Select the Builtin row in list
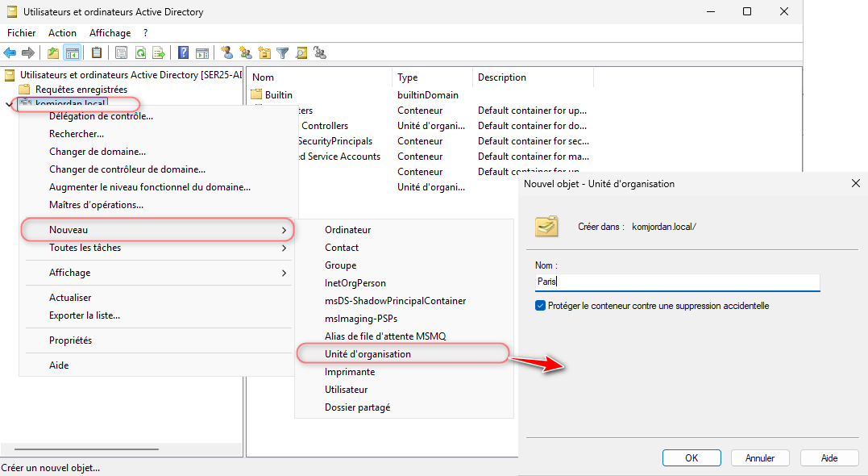This screenshot has height=476, width=868. point(278,94)
